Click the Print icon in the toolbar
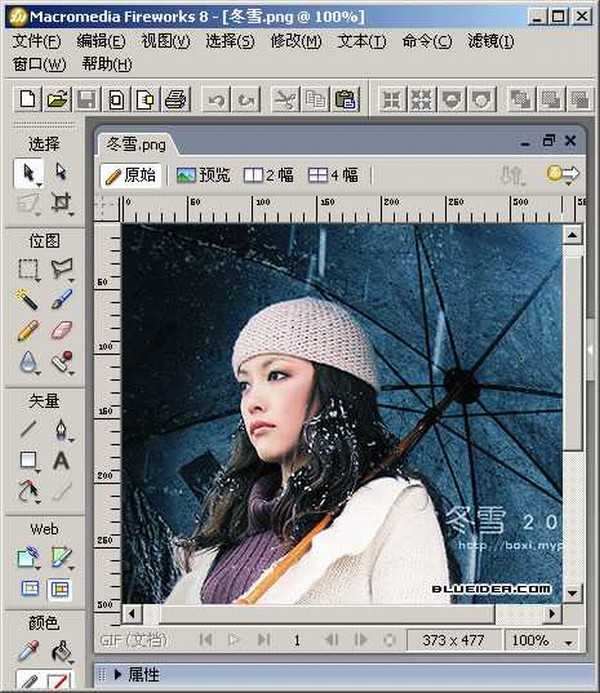600x693 pixels. (176, 99)
